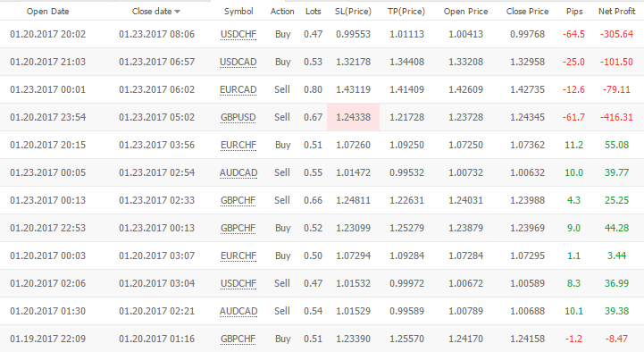This screenshot has height=352, width=644.
Task: Select lots value 0.67
Action: tap(313, 117)
